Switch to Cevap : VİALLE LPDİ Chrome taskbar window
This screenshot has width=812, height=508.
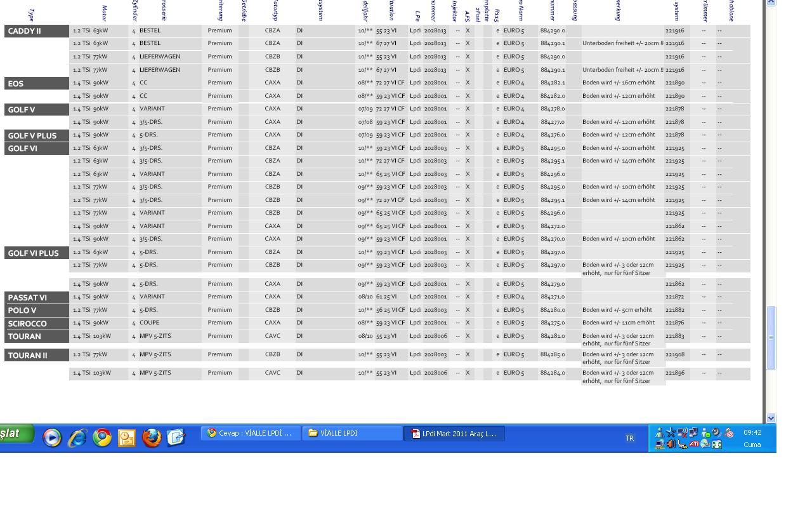(251, 433)
